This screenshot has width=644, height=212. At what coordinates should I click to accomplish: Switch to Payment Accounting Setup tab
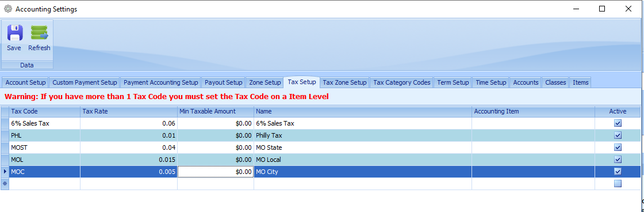[161, 82]
